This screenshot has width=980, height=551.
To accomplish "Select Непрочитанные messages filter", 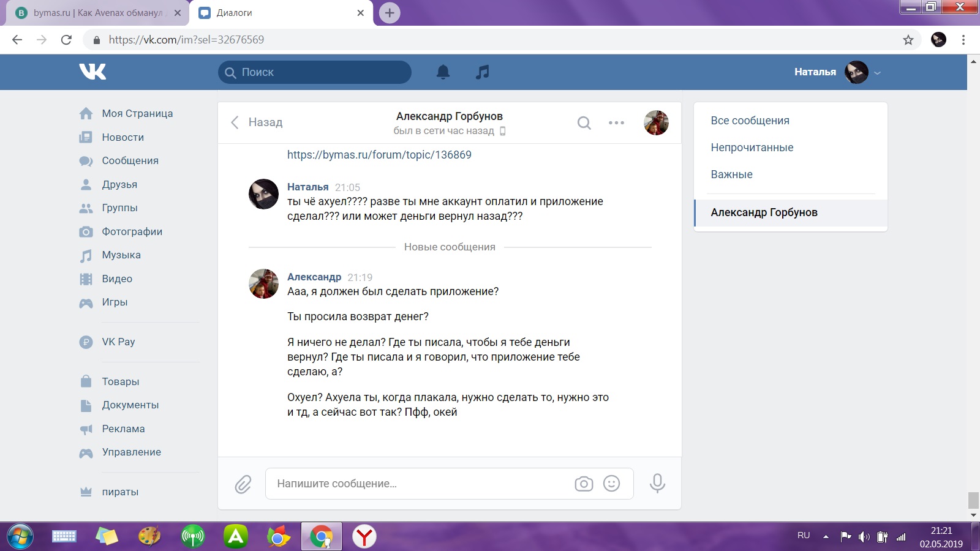I will [752, 148].
